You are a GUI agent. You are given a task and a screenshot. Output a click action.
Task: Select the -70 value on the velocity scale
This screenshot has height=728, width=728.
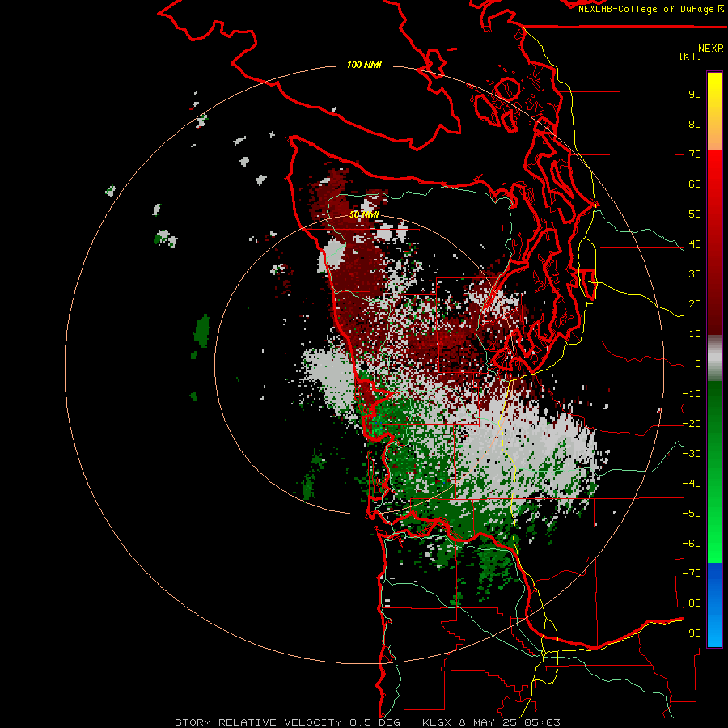point(692,574)
